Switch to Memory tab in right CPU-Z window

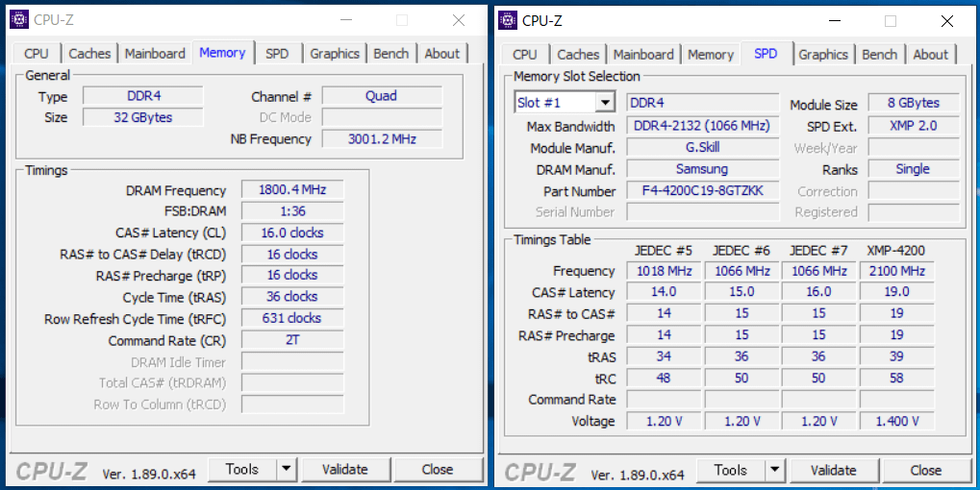coord(710,55)
